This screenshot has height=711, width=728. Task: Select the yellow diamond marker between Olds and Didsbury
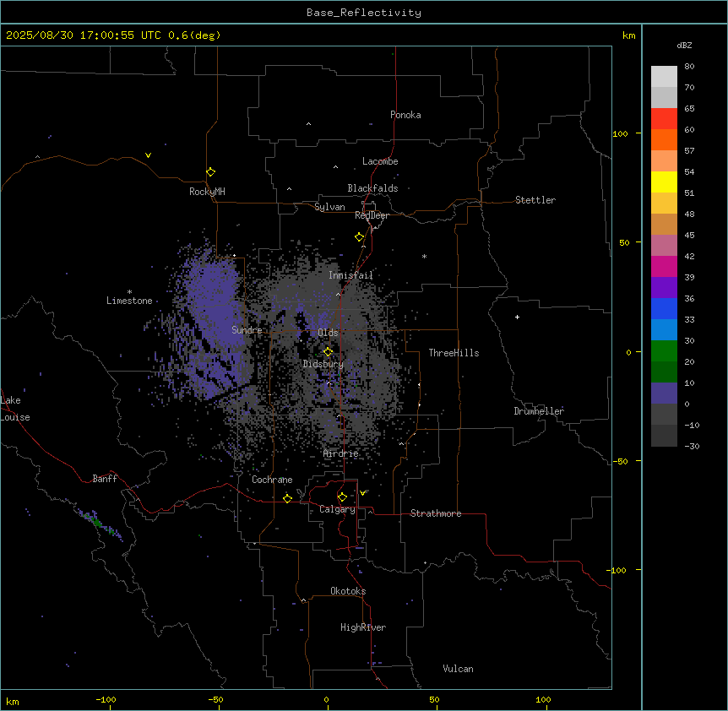(328, 352)
